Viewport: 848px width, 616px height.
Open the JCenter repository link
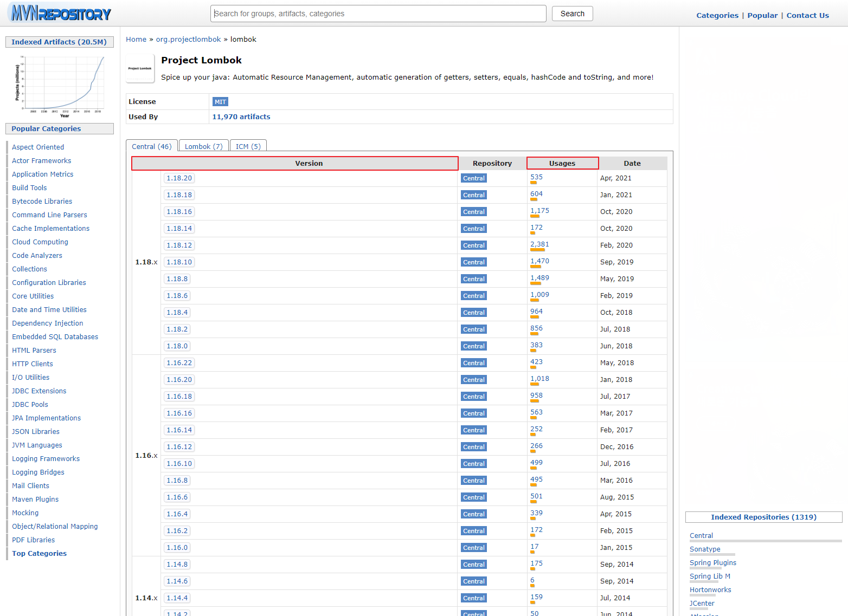point(702,604)
